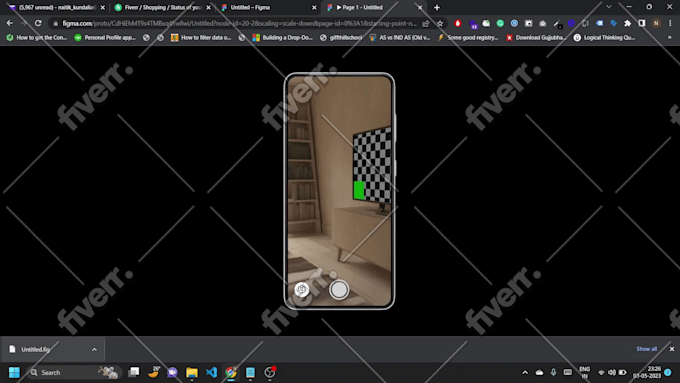Open the 'Some good registry...' bookmark
Viewport: 680px width, 383px height.
tap(468, 38)
